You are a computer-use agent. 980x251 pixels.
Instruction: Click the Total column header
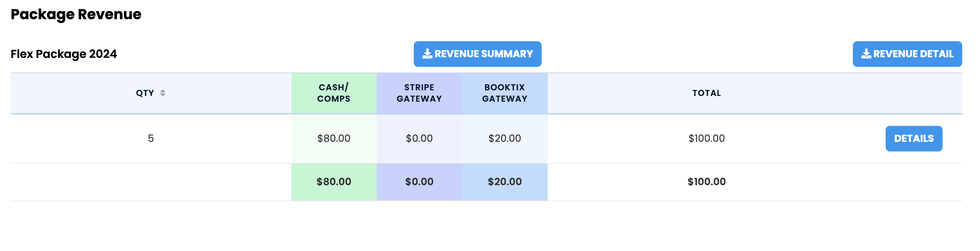click(x=707, y=93)
